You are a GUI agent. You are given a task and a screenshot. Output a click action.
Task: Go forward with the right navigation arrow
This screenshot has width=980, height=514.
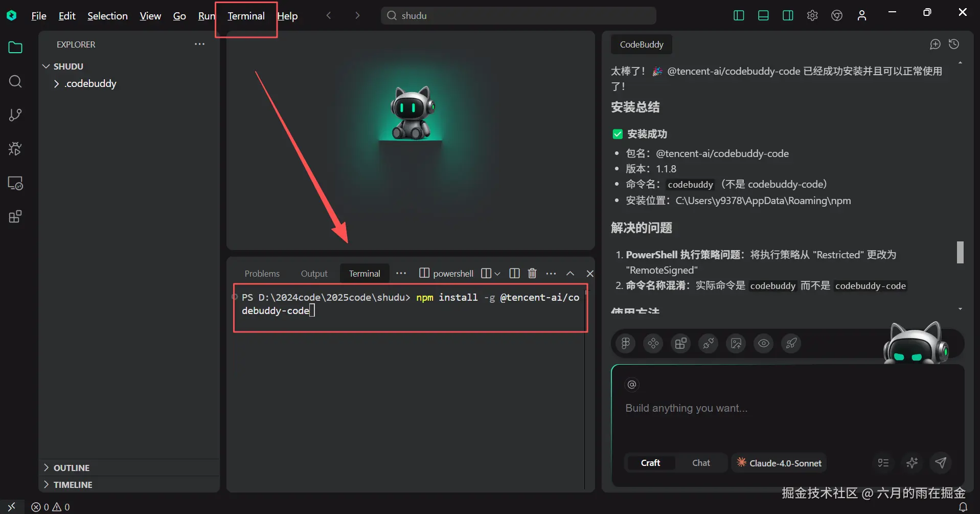pyautogui.click(x=357, y=16)
